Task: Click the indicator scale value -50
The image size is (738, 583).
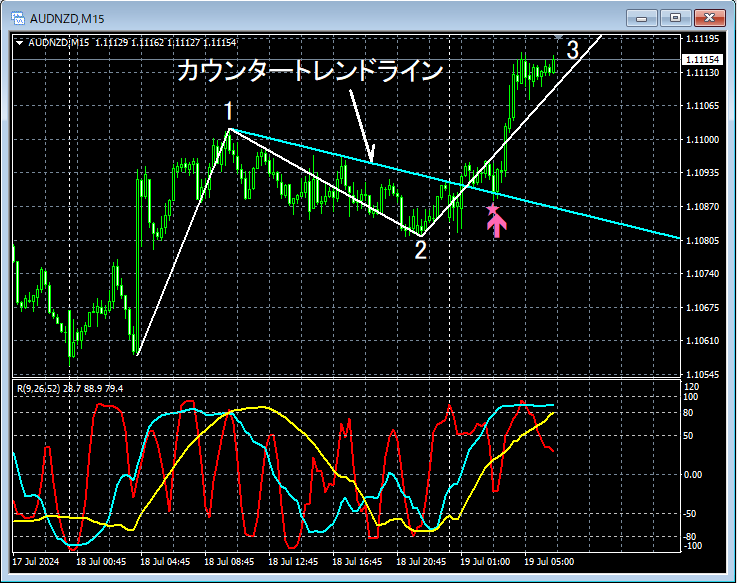Action: [x=690, y=514]
